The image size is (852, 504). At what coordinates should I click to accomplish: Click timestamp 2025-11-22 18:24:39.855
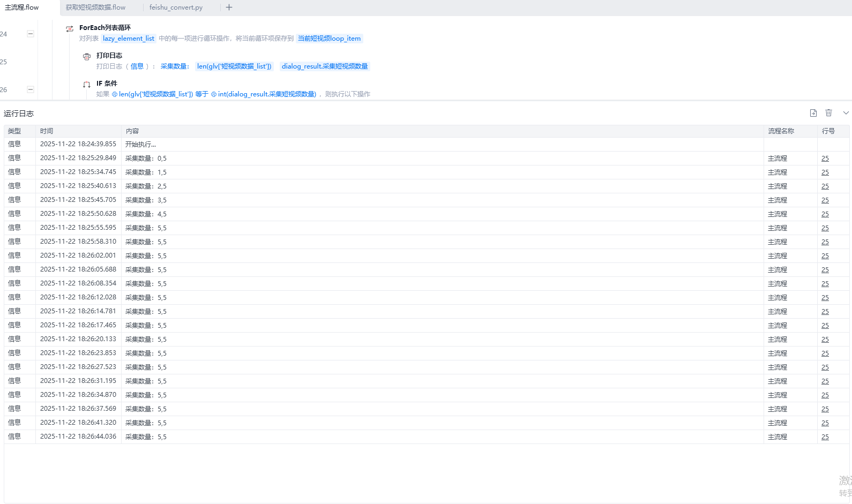click(x=78, y=144)
